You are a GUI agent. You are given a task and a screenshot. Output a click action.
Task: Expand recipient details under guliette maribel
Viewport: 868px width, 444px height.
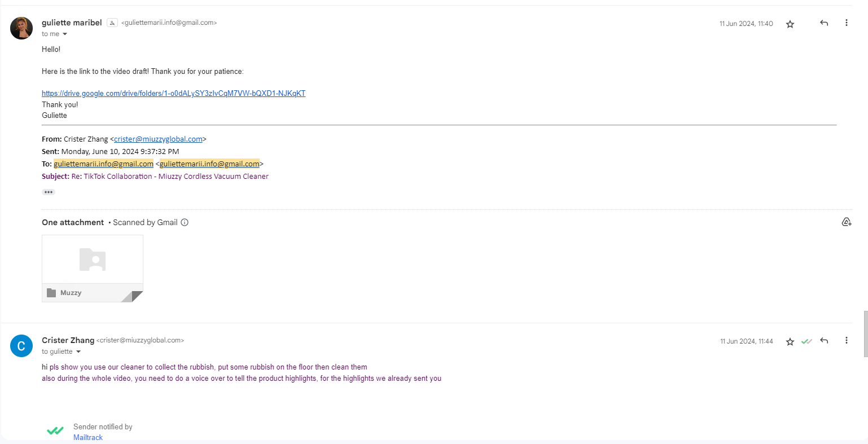[x=65, y=34]
